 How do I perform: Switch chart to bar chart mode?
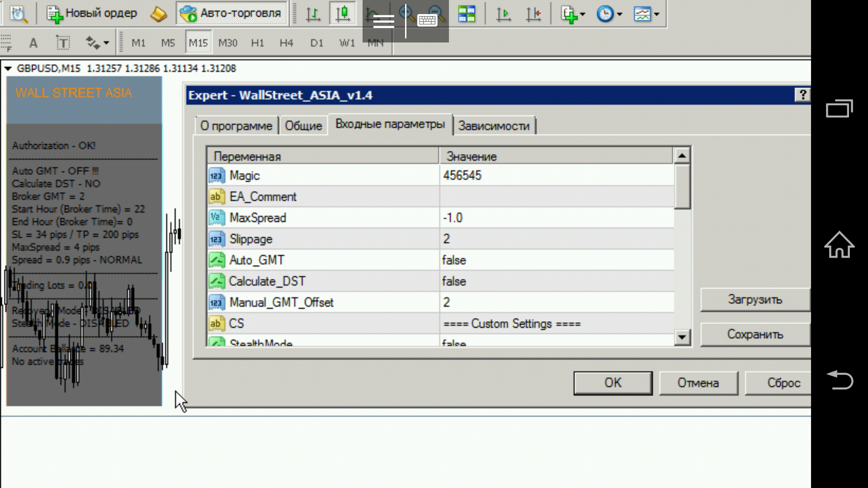coord(313,14)
